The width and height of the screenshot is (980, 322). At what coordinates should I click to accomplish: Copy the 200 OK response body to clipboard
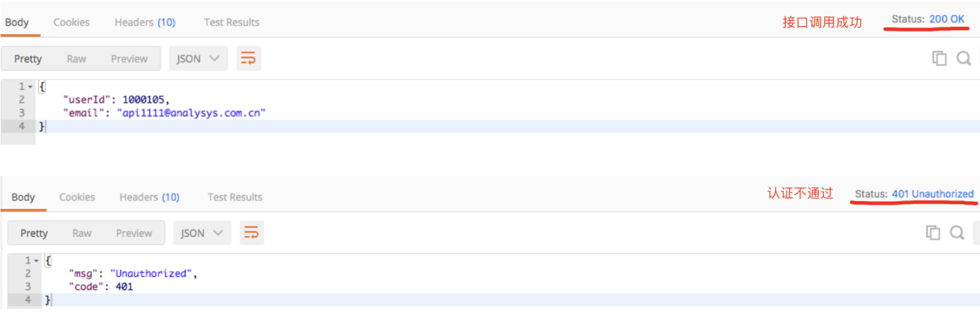pyautogui.click(x=939, y=58)
